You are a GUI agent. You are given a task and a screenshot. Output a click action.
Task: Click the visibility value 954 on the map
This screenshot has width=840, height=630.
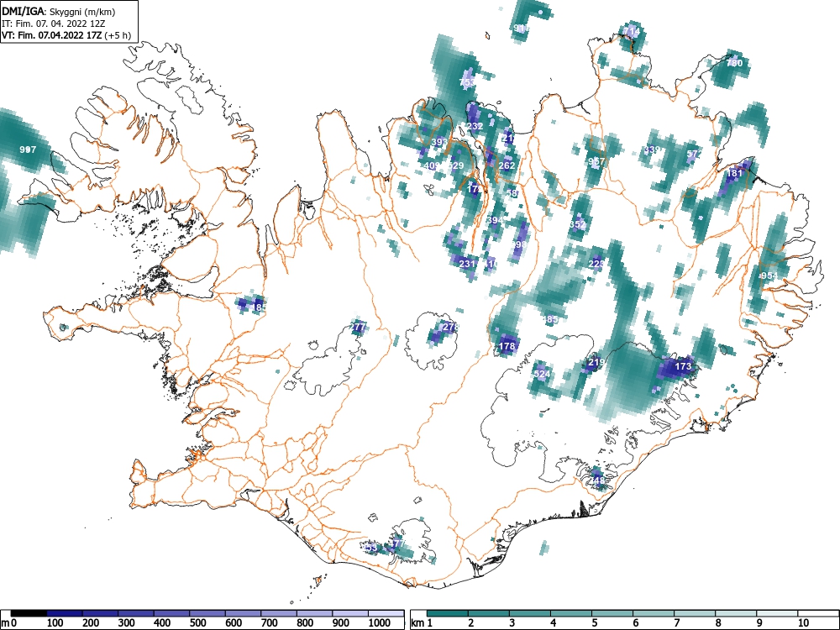769,276
